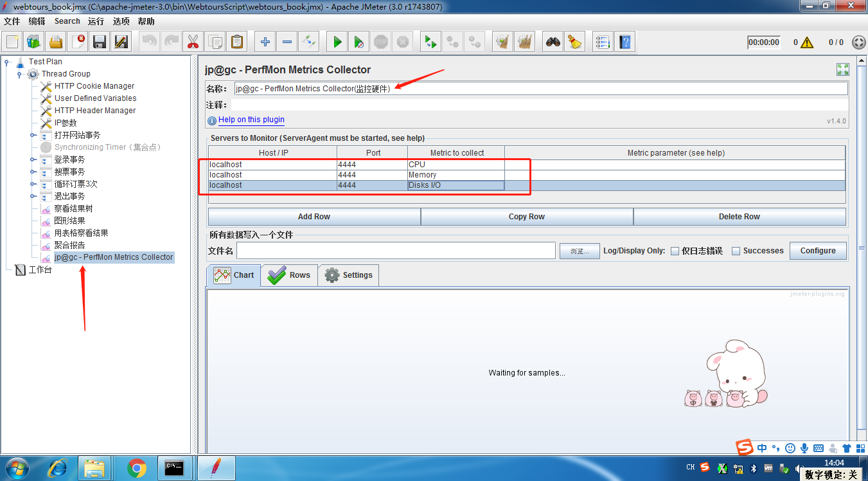Clear all results with double broom icon

click(x=525, y=42)
